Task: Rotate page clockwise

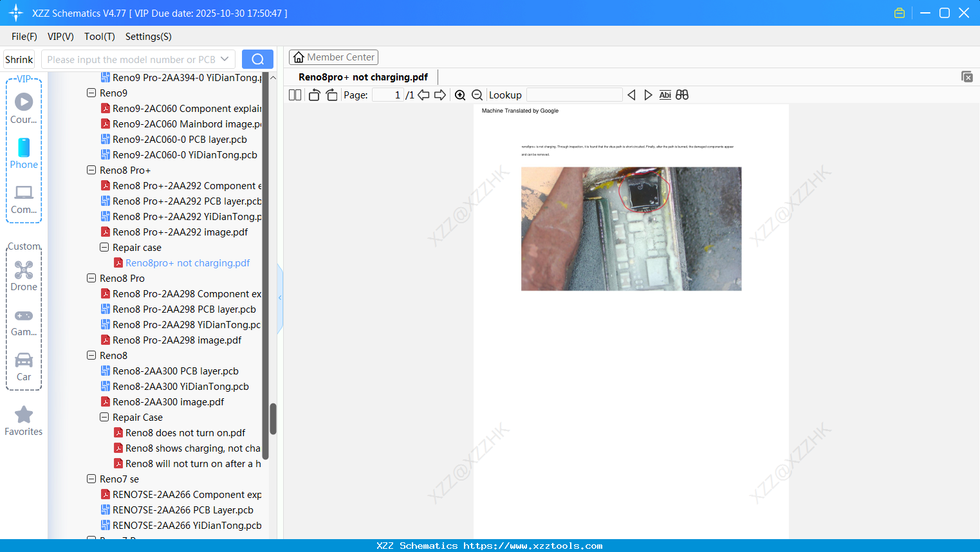Action: point(331,95)
